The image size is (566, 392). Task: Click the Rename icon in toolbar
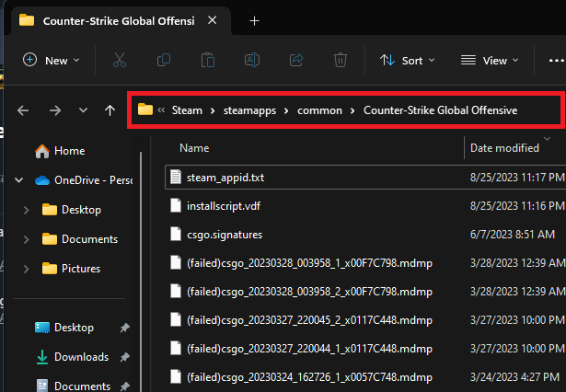pyautogui.click(x=252, y=60)
